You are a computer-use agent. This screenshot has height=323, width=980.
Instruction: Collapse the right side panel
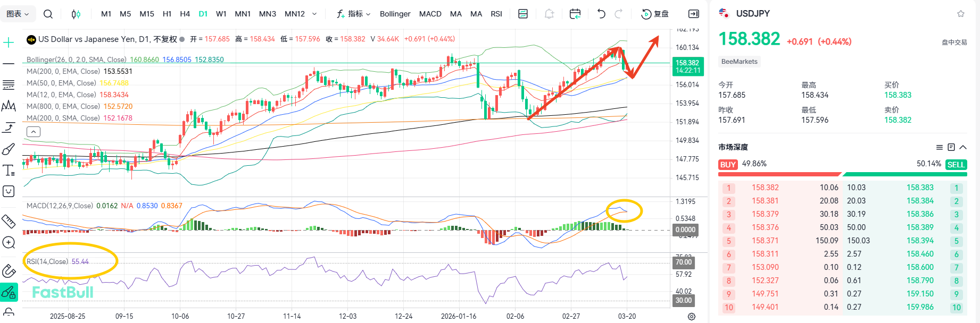pyautogui.click(x=694, y=14)
